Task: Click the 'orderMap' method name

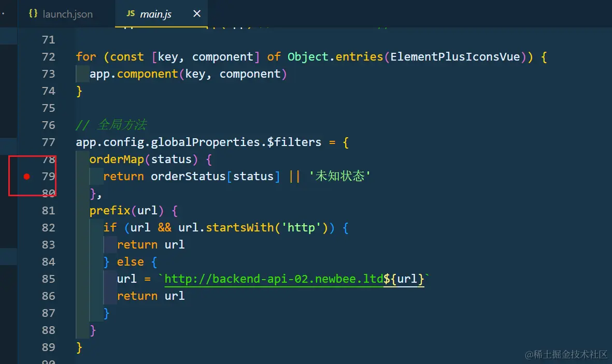Action: coord(117,159)
